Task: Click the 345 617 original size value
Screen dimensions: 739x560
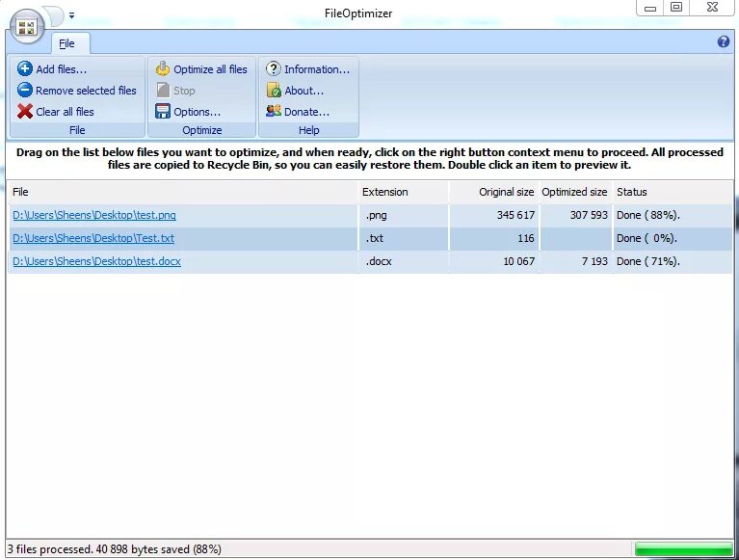Action: pos(515,215)
